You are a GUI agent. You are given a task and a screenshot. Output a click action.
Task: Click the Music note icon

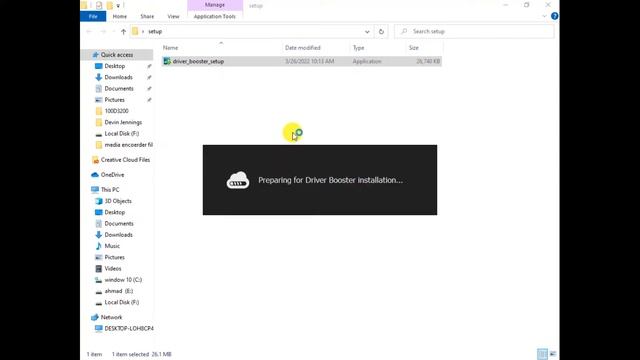[98, 246]
